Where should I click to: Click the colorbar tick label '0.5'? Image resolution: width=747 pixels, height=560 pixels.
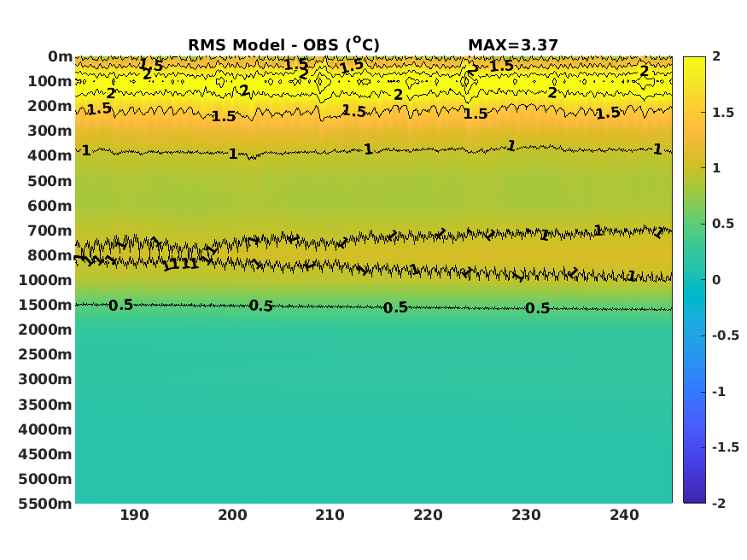click(723, 225)
